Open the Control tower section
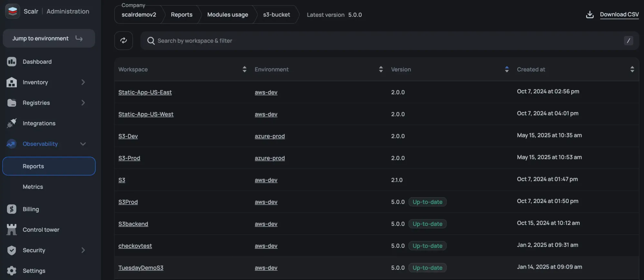Screen dimensions: 644x280 [x=41, y=230]
